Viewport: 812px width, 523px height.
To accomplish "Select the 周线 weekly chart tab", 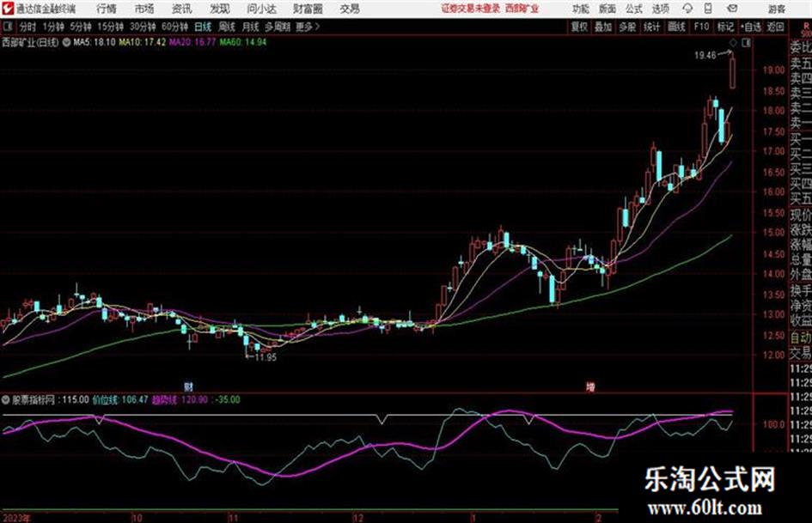I will (227, 27).
